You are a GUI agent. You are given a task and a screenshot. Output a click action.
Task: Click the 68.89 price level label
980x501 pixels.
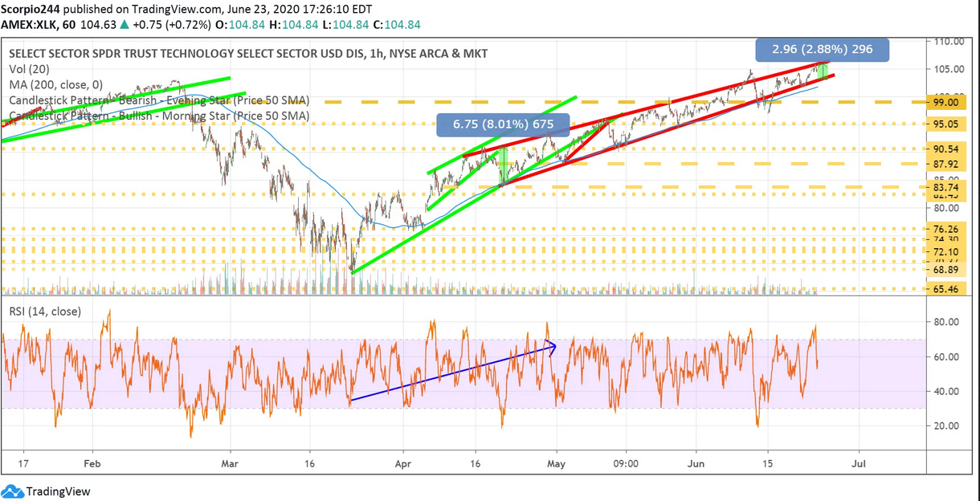[x=945, y=271]
